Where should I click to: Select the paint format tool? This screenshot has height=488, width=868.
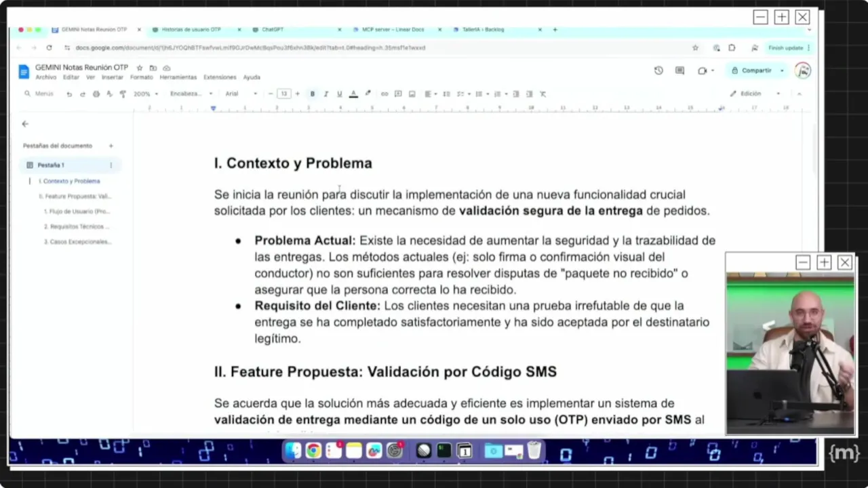123,94
